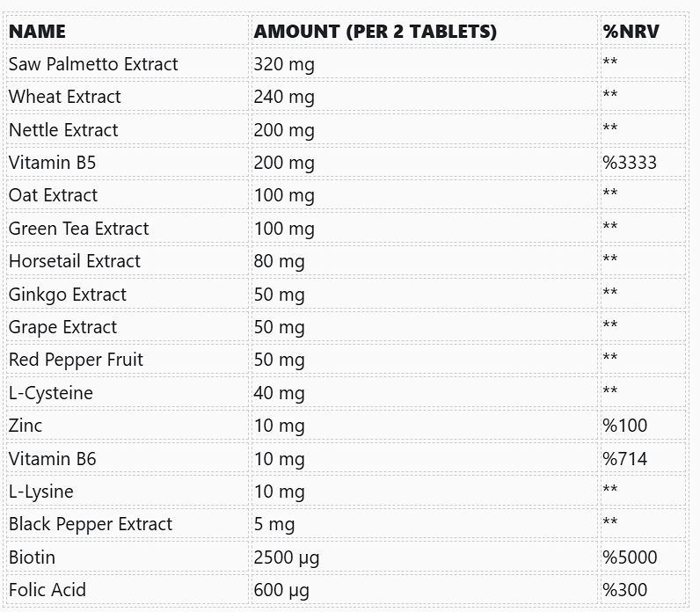Select the Vitamin B5 %3333 value
This screenshot has height=612, width=700.
[630, 163]
